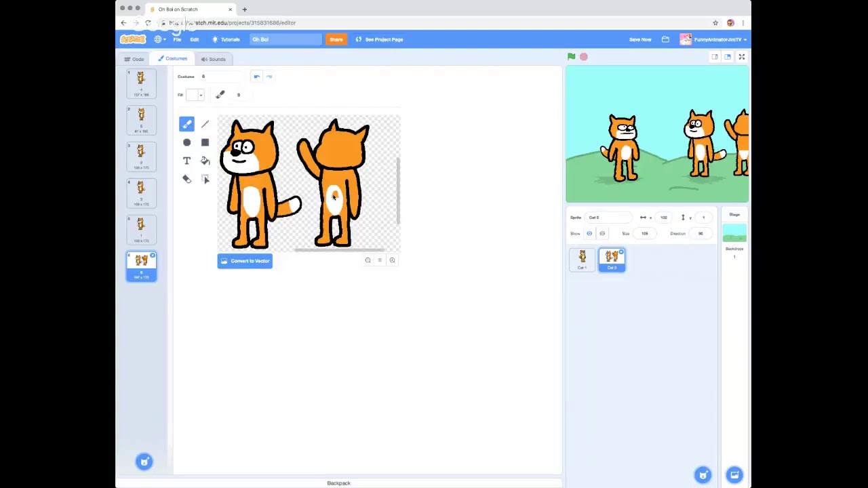The height and width of the screenshot is (488, 868).
Task: Select the Line tool
Action: pos(205,124)
